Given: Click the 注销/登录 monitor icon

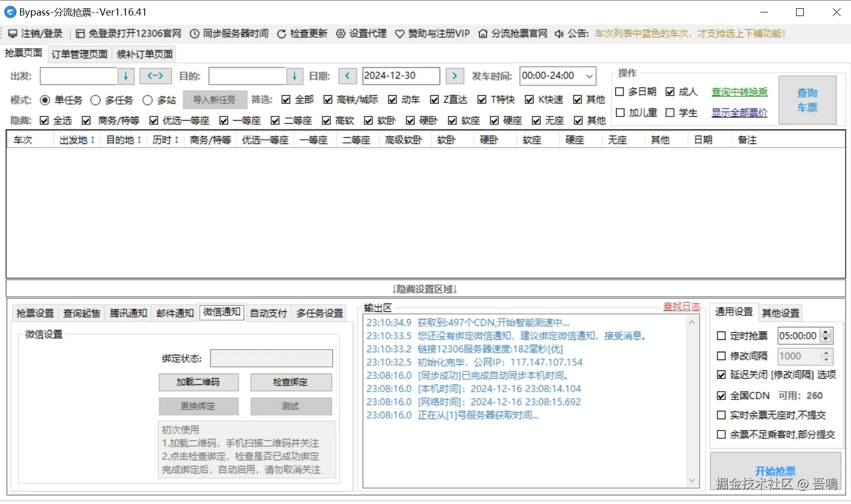Looking at the screenshot, I should (12, 34).
